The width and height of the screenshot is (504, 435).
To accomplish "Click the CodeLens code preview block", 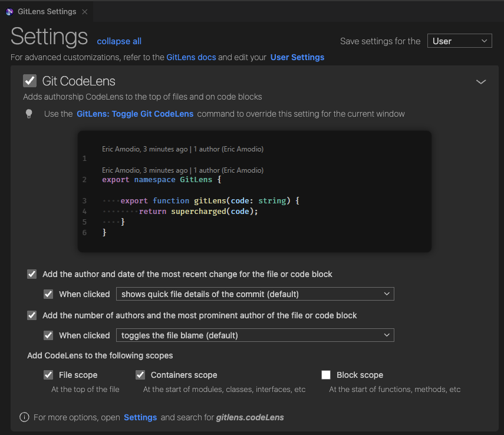I will (255, 192).
